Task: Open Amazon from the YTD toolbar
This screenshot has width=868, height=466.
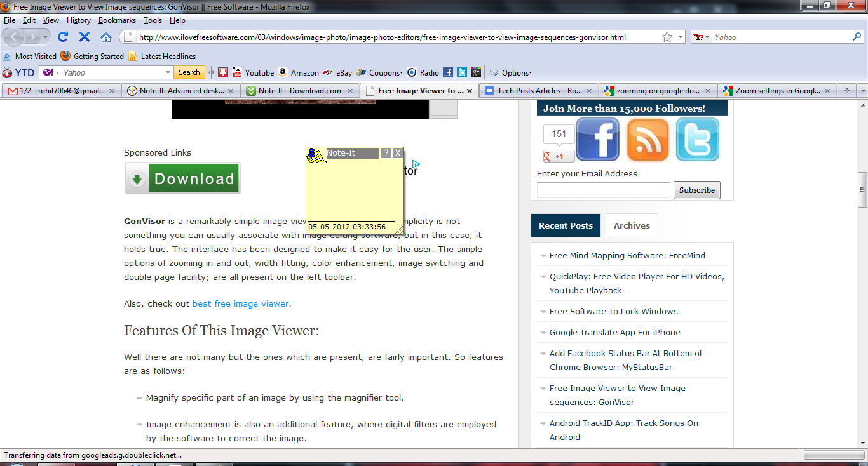Action: 299,72
